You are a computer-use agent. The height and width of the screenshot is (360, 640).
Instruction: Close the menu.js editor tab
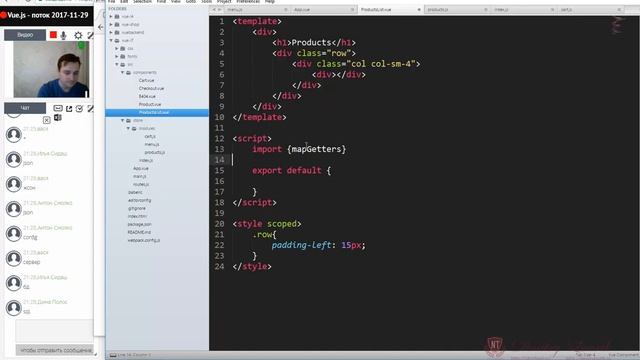click(286, 9)
